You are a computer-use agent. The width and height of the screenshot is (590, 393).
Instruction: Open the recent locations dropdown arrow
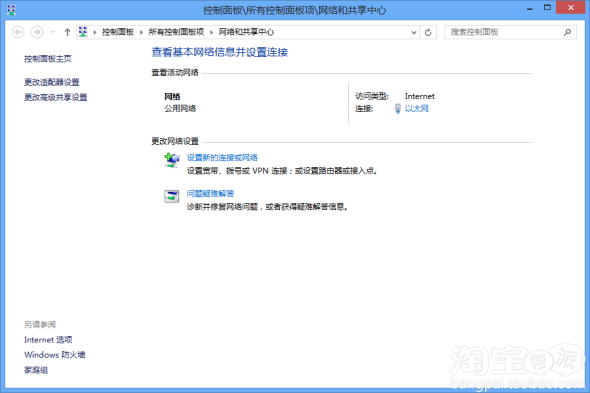53,32
